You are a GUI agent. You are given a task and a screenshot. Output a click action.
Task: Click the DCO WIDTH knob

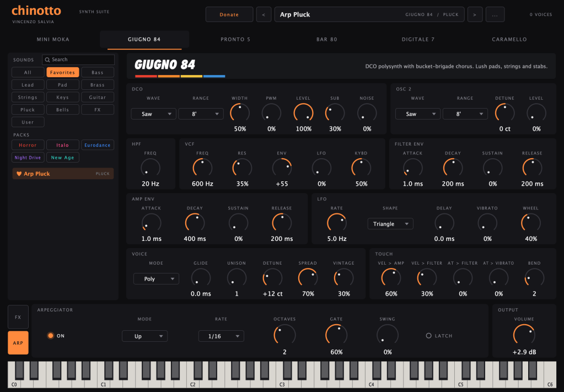click(x=240, y=112)
